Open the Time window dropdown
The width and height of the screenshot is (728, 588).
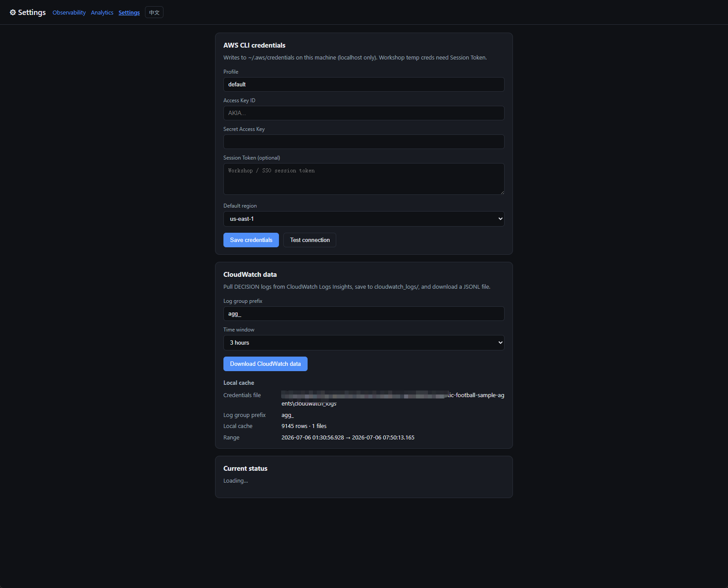pyautogui.click(x=364, y=343)
